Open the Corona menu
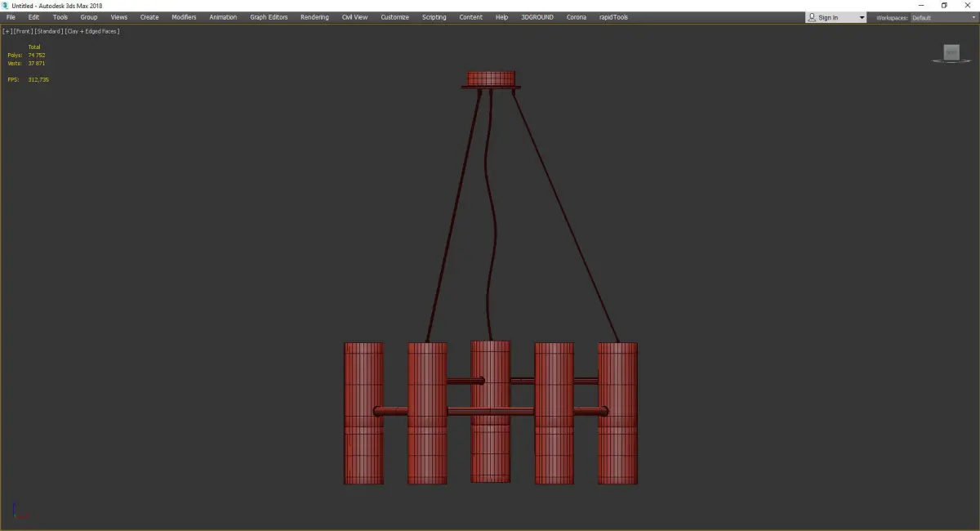Screen dimensions: 980x531 tap(577, 17)
